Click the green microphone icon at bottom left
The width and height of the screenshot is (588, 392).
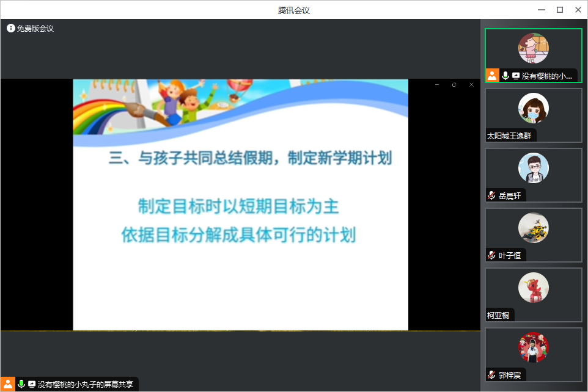[21, 384]
